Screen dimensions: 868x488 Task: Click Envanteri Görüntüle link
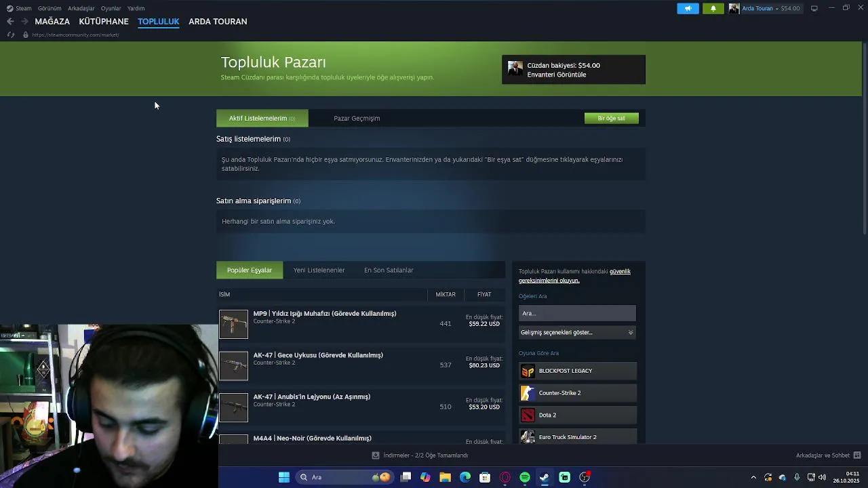(x=557, y=75)
